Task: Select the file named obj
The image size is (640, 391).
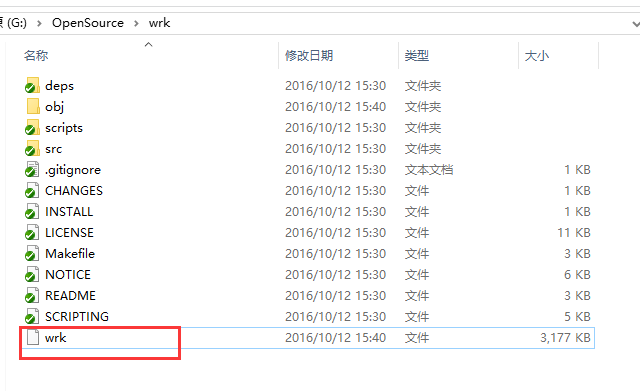Action: pyautogui.click(x=55, y=107)
